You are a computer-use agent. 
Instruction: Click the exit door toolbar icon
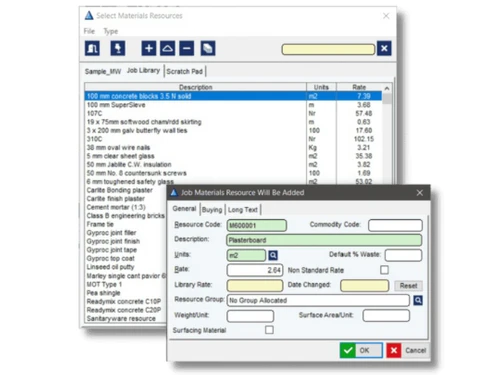(x=92, y=48)
